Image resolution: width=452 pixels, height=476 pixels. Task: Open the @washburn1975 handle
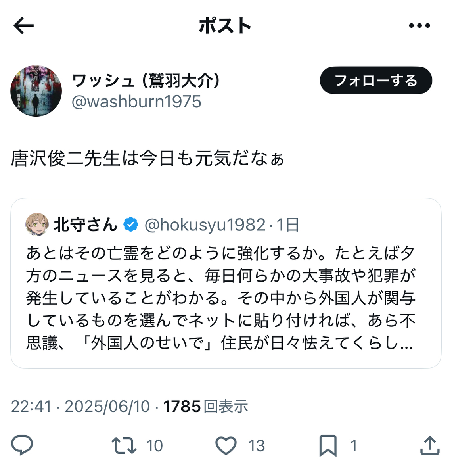click(136, 102)
